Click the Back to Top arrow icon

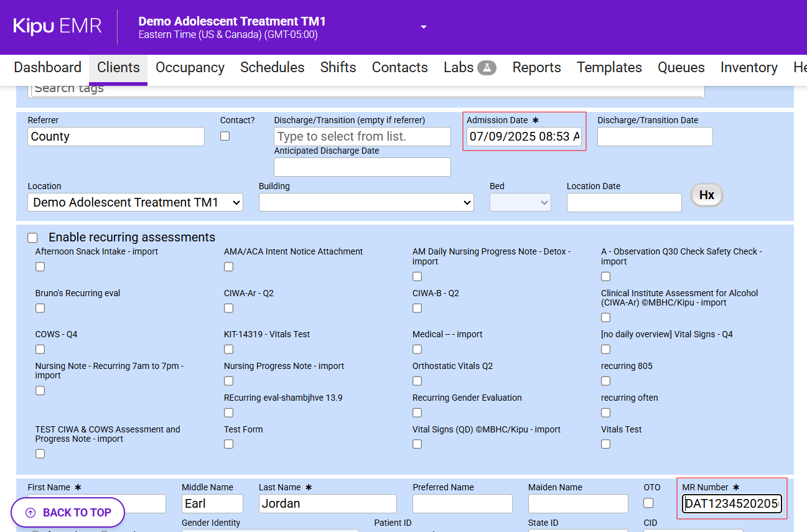pyautogui.click(x=30, y=513)
